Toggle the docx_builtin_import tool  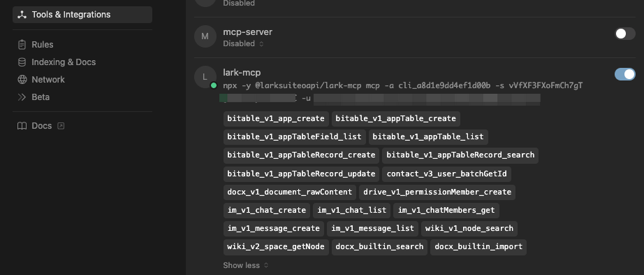coord(478,247)
